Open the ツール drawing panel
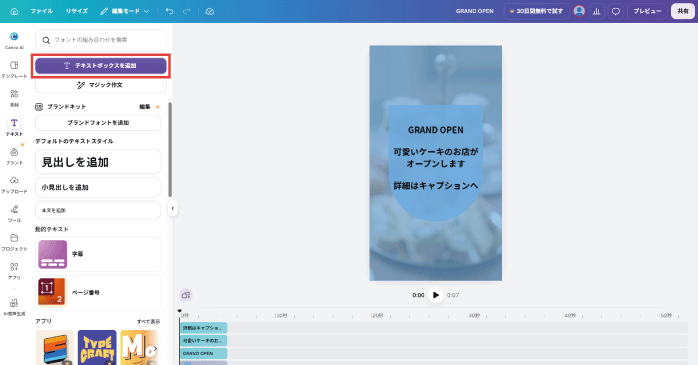Image resolution: width=698 pixels, height=365 pixels. tap(14, 213)
